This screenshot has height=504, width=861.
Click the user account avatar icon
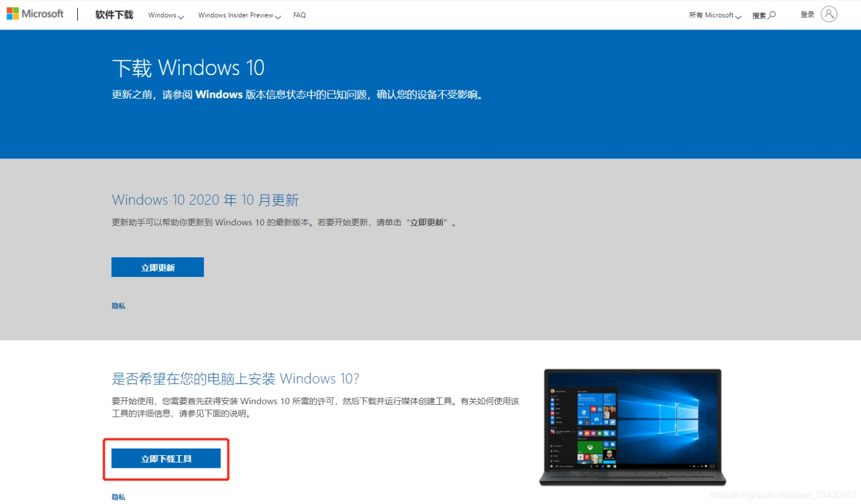(829, 14)
